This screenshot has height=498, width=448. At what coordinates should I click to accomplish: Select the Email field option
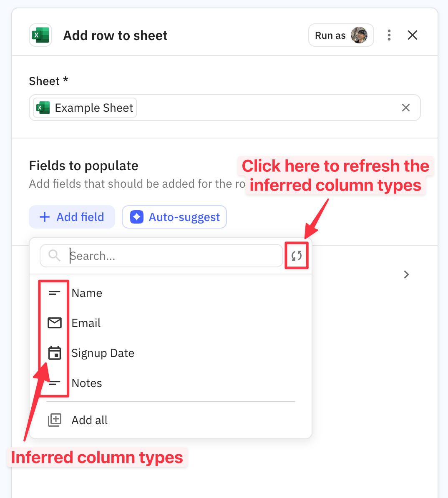click(86, 323)
